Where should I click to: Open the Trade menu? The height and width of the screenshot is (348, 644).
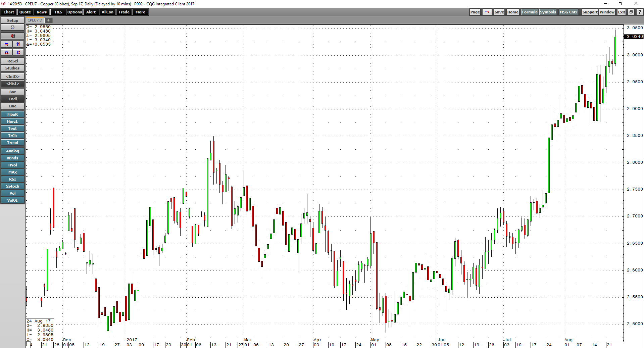click(124, 12)
